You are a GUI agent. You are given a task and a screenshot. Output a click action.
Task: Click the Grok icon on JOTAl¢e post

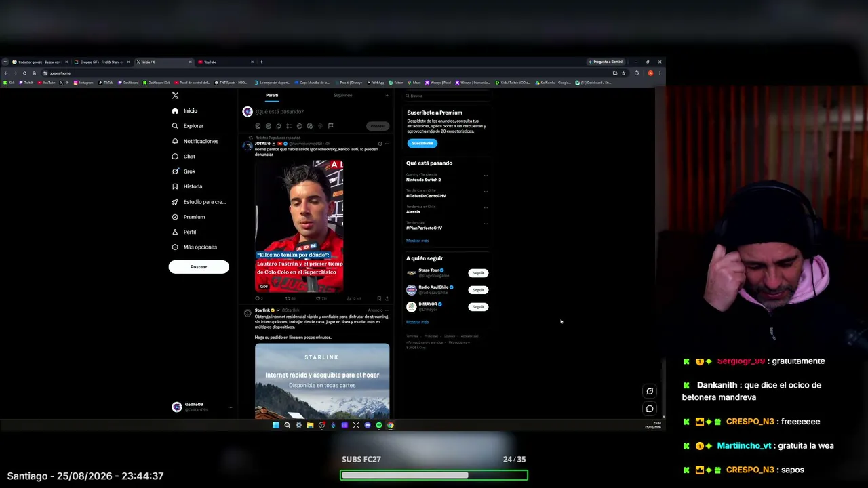[380, 144]
